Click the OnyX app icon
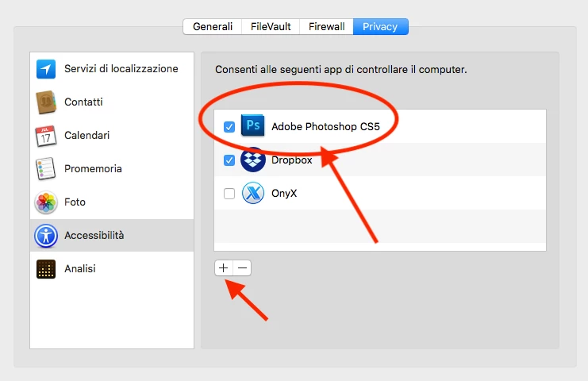 point(253,193)
